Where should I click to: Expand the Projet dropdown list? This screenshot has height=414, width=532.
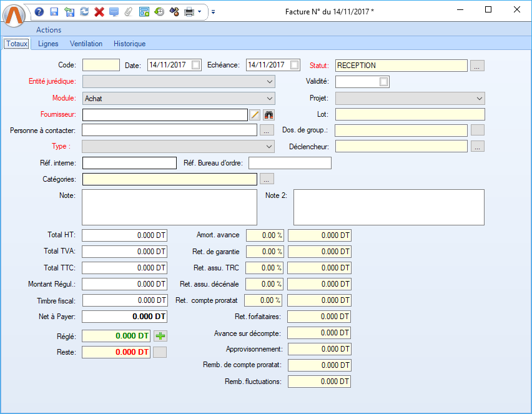(x=479, y=98)
